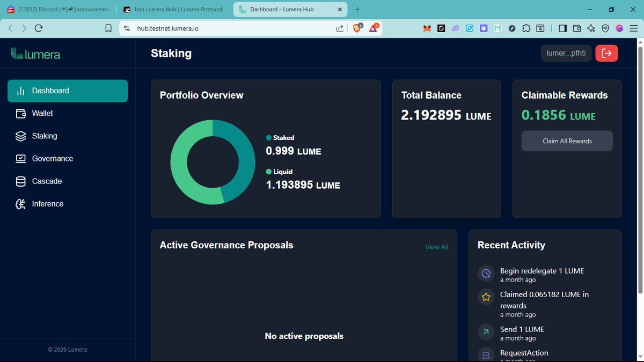
Task: Click the arrow icon beside Send 1 LUME
Action: 486,332
